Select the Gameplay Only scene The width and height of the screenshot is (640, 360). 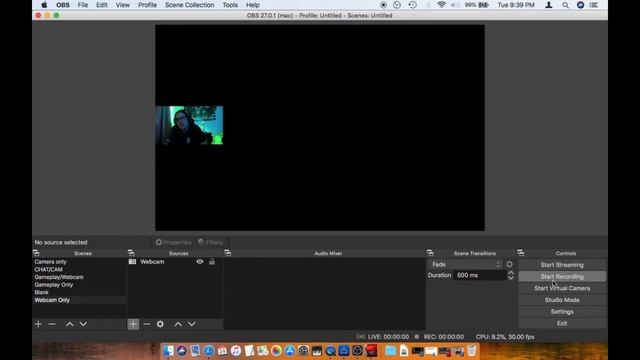pyautogui.click(x=53, y=285)
